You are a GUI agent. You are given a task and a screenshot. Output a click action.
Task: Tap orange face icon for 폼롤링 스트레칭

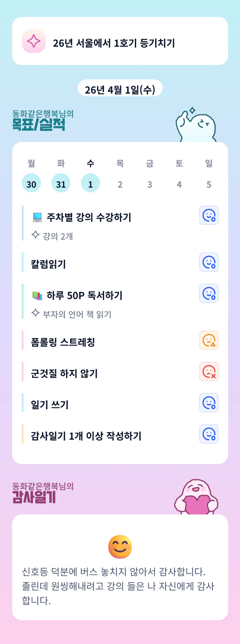tap(209, 340)
